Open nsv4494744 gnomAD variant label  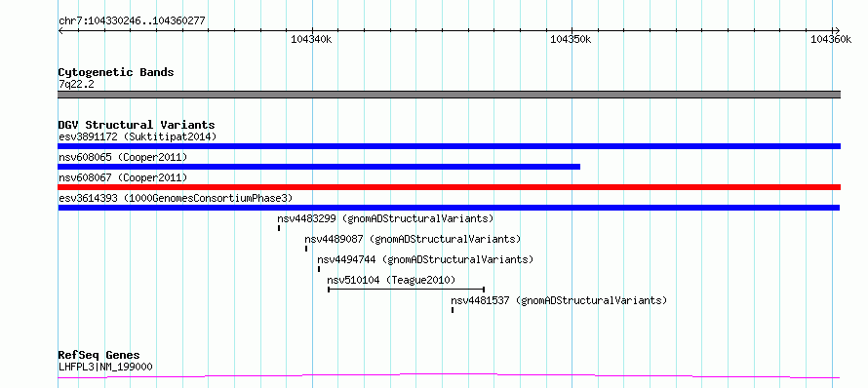point(425,259)
